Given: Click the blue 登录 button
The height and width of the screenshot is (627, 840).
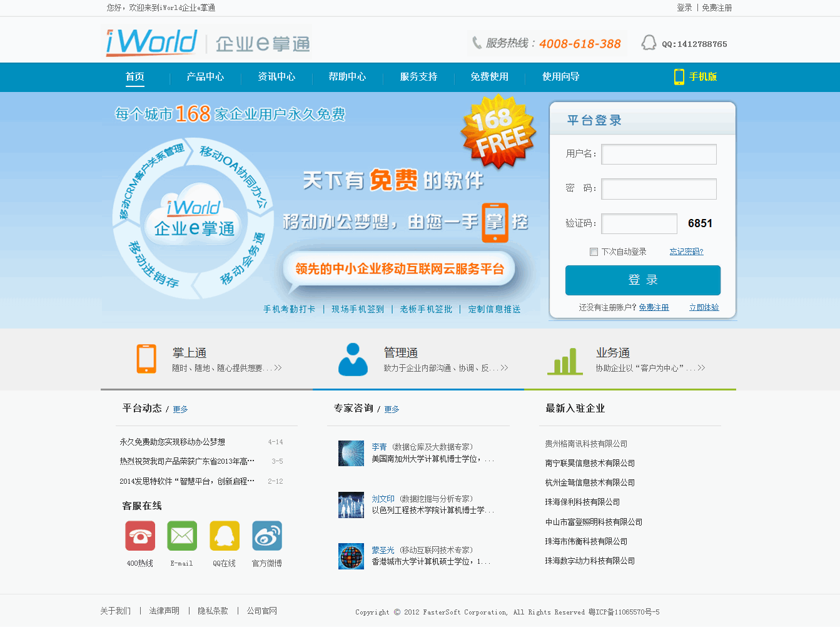Looking at the screenshot, I should 643,280.
